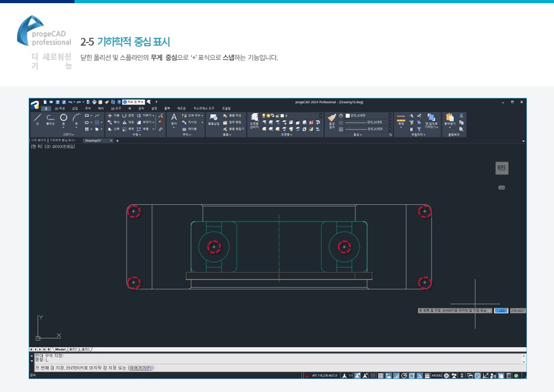Open the lineweight BYLAYER dropdown
The height and width of the screenshot is (392, 554).
[x=390, y=129]
